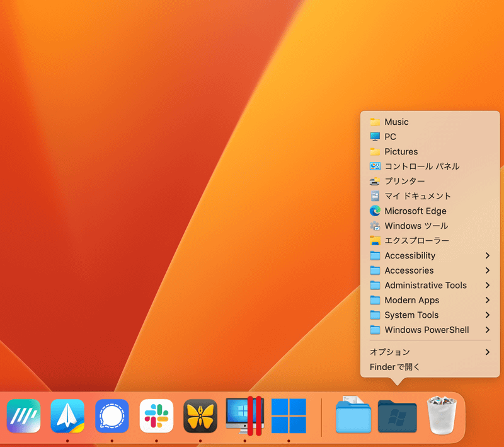Choose Windows ツール menu entry
Image resolution: width=504 pixels, height=447 pixels.
pos(430,226)
